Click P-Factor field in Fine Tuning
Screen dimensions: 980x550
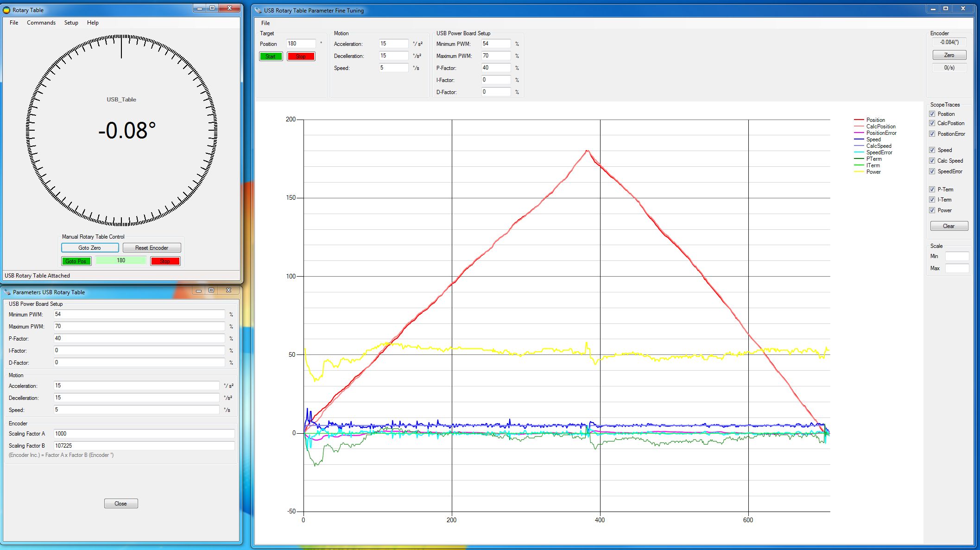point(496,68)
